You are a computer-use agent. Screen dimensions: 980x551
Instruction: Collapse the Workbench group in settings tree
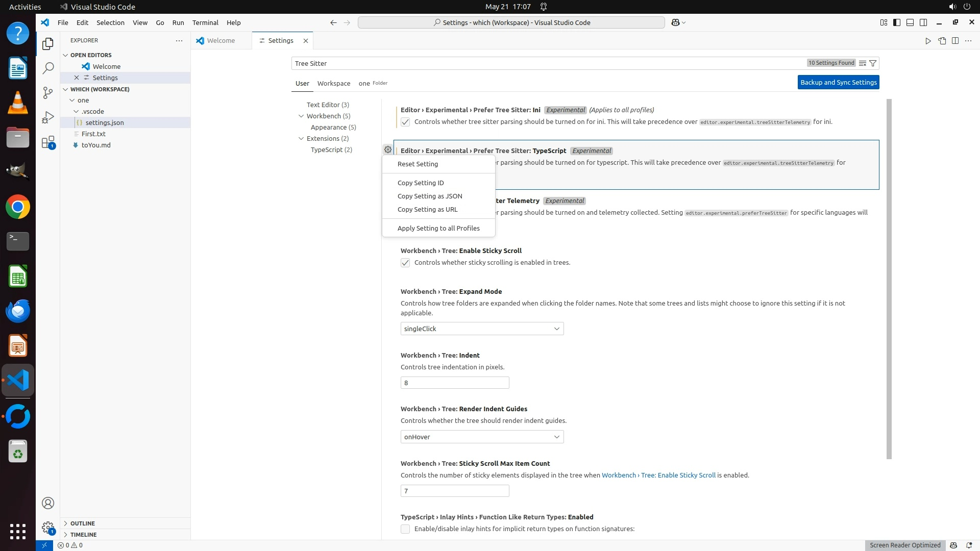point(301,116)
